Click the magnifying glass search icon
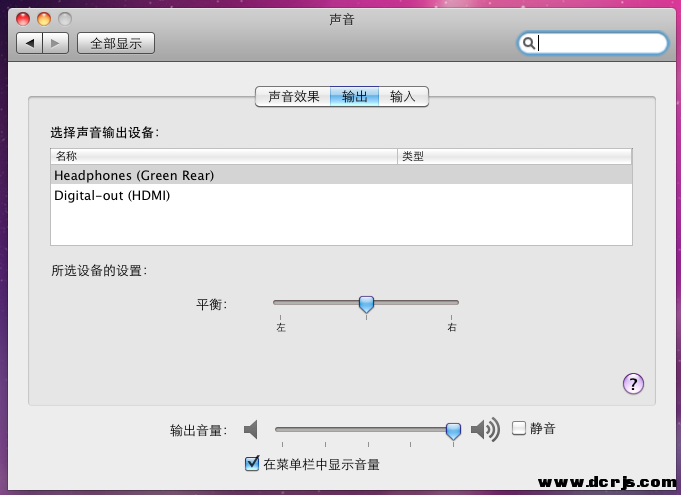 point(529,43)
